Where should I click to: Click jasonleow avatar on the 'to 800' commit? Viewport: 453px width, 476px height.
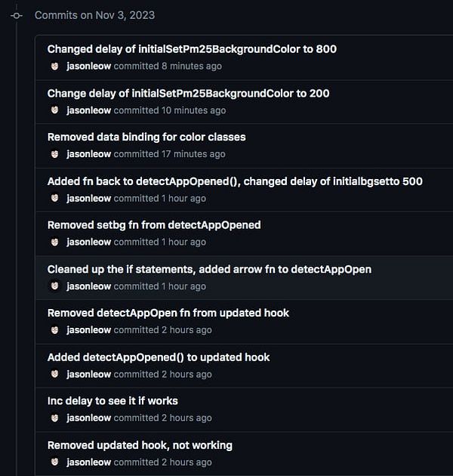click(54, 66)
